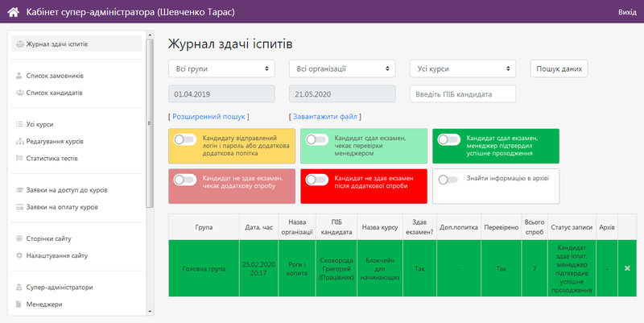Click the scales icon beside Журнал здачі іспитів
644x323 pixels.
coord(19,44)
